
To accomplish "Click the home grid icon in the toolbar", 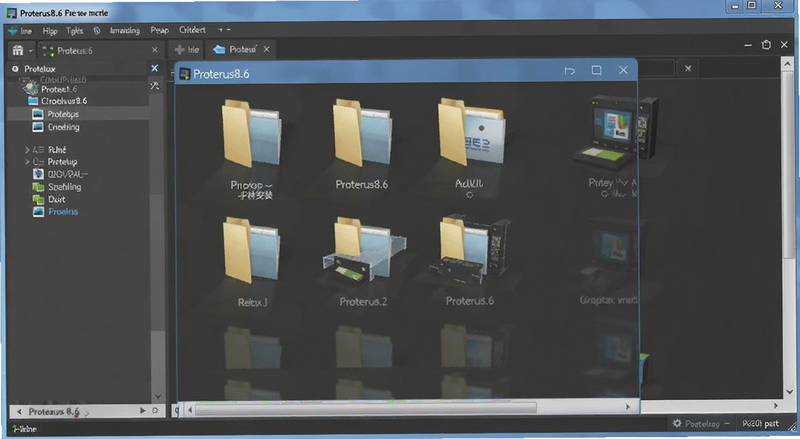I will [18, 50].
